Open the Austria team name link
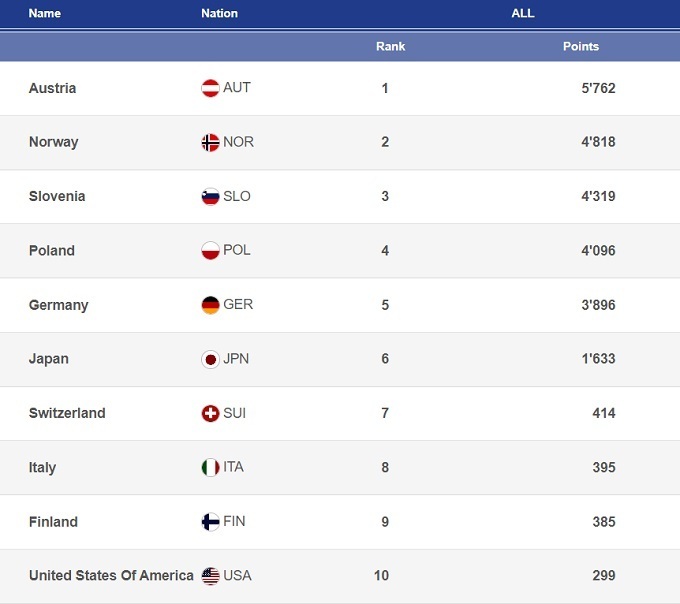 (x=52, y=88)
